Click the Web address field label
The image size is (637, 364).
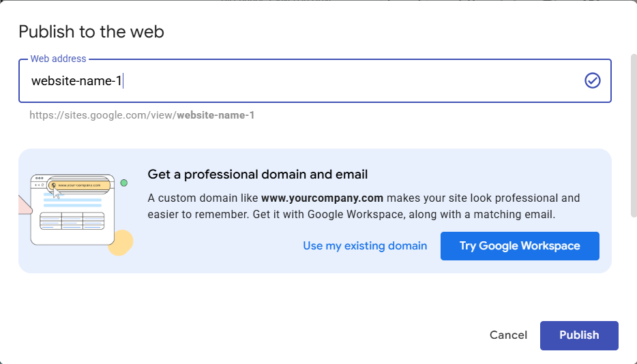coord(58,59)
